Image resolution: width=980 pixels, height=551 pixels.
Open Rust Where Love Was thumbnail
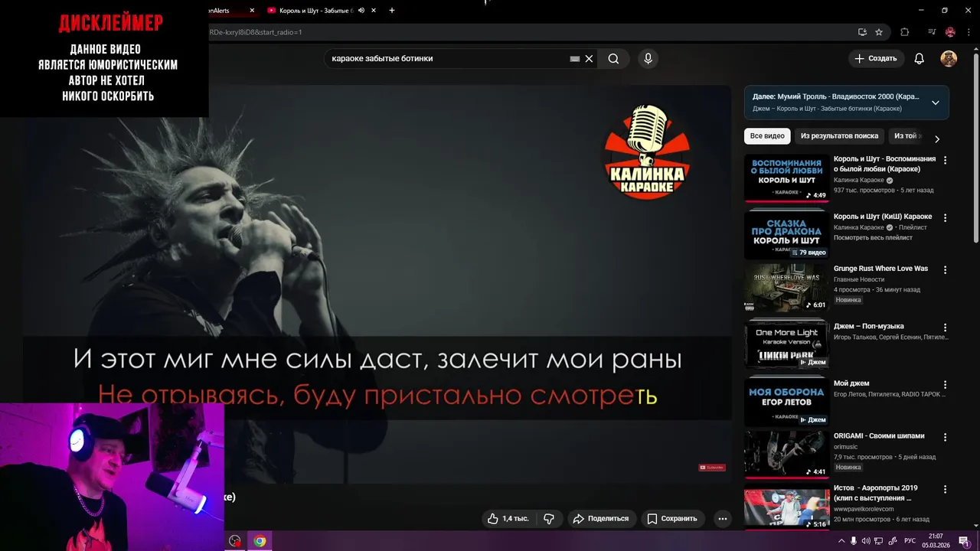[786, 288]
